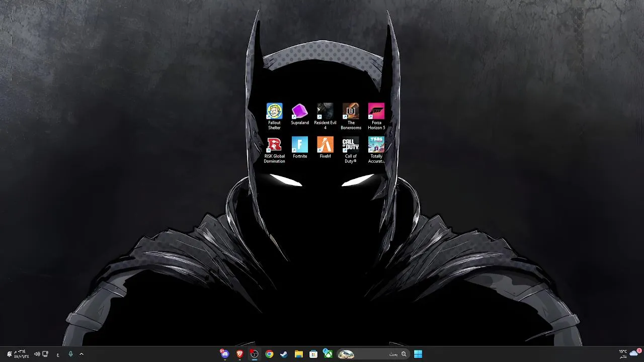Open the Xbox app on the taskbar
This screenshot has height=362, width=644.
click(328, 354)
